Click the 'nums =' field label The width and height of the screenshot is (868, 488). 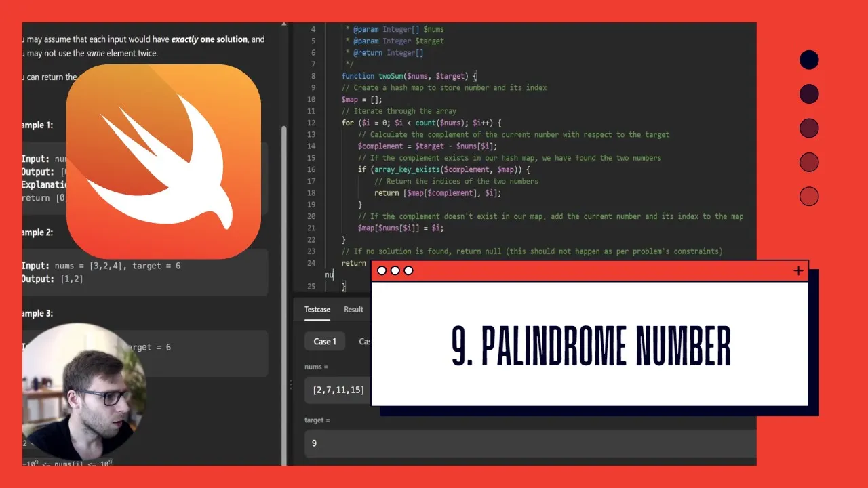tap(316, 367)
